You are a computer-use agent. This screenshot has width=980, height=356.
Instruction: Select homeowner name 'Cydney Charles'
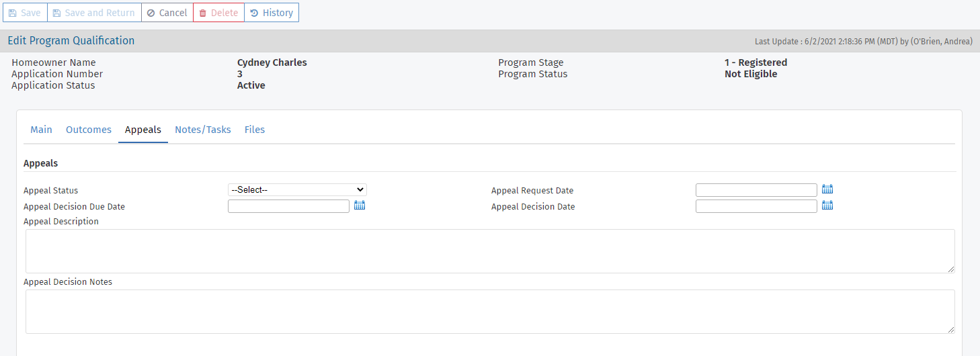[x=272, y=62]
